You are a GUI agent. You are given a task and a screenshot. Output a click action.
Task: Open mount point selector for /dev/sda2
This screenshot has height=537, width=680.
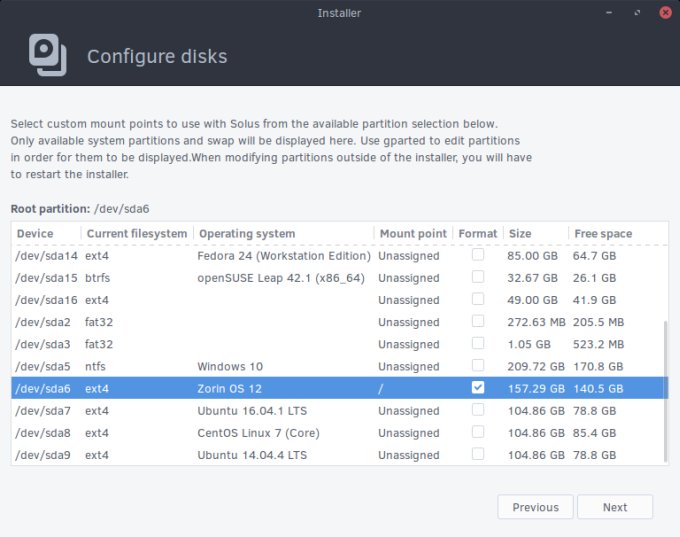(x=409, y=322)
